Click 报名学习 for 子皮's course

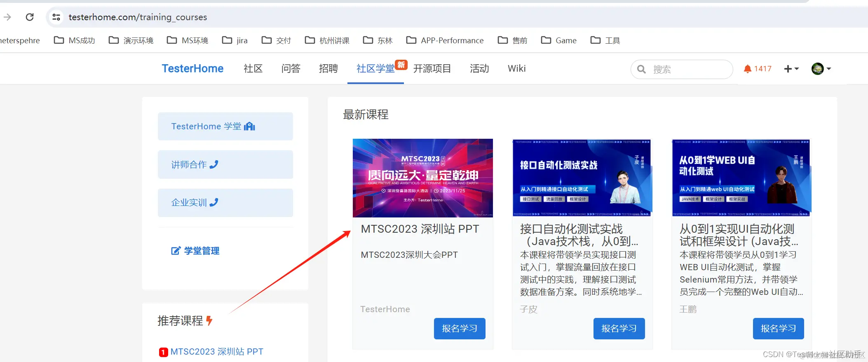coord(619,329)
